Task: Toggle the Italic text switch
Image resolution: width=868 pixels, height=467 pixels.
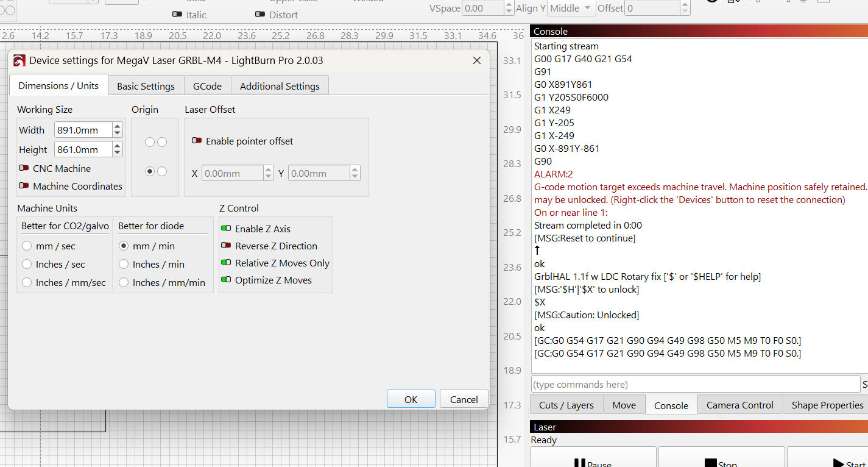Action: click(x=177, y=14)
